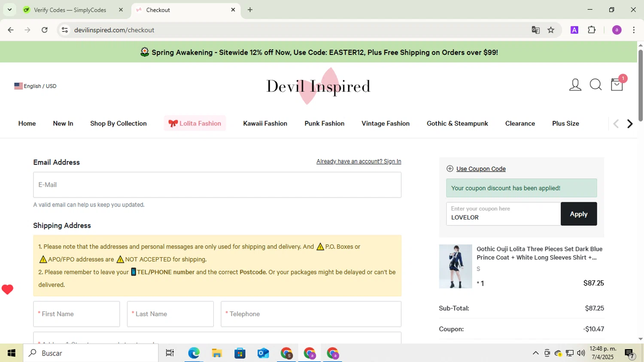Switch to the Verify Codes SimplyCodes tab

pyautogui.click(x=70, y=10)
